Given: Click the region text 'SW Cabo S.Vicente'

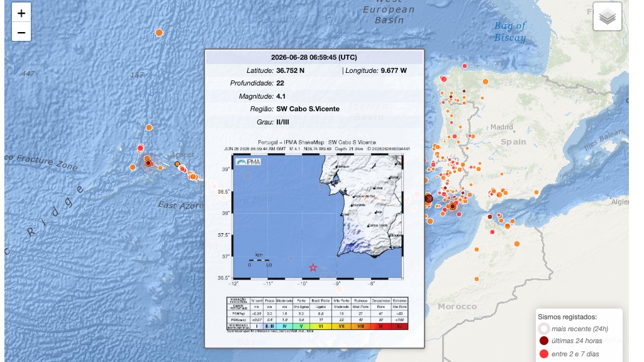Looking at the screenshot, I should (x=308, y=109).
